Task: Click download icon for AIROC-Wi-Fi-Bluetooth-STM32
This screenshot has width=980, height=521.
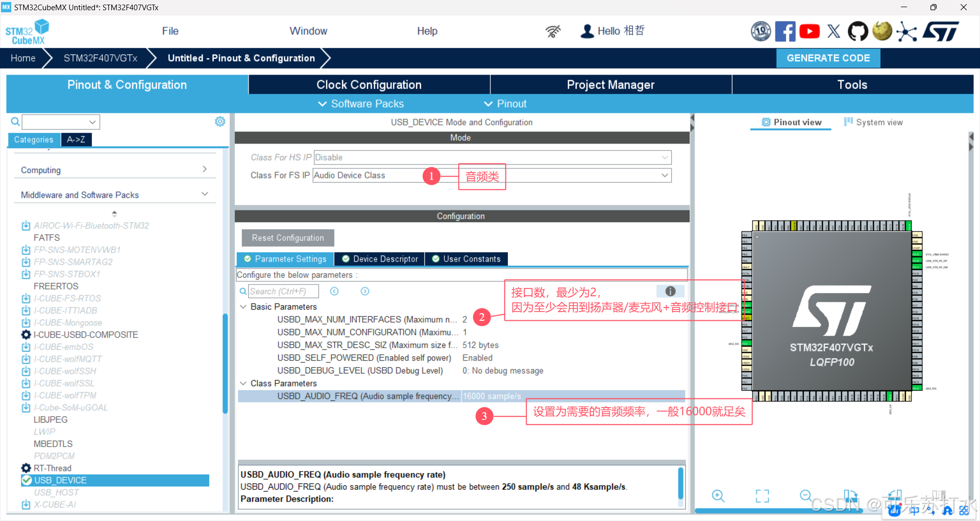Action: click(26, 226)
